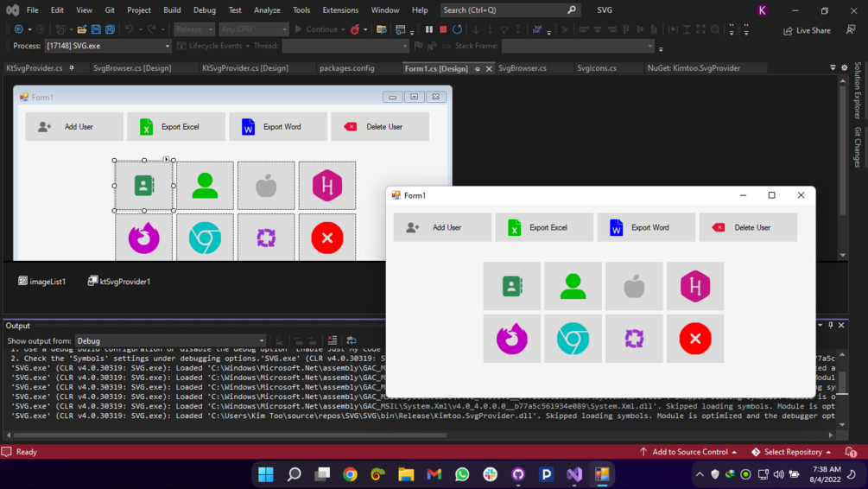Click the Save All multi-disk icon

(x=111, y=29)
